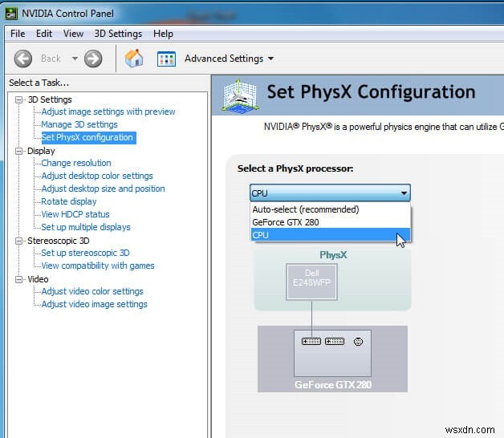Collapse the Display tree node
Screen dimensions: 504x438
point(18,151)
